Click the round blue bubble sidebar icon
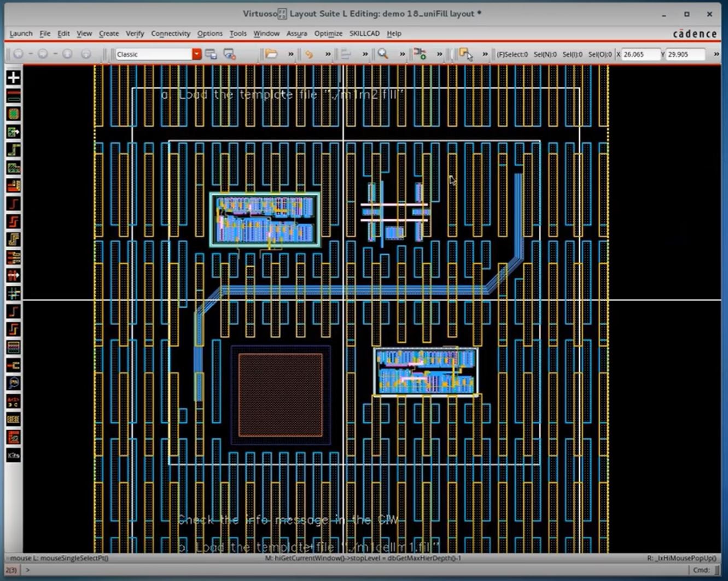728x581 pixels. (x=14, y=383)
